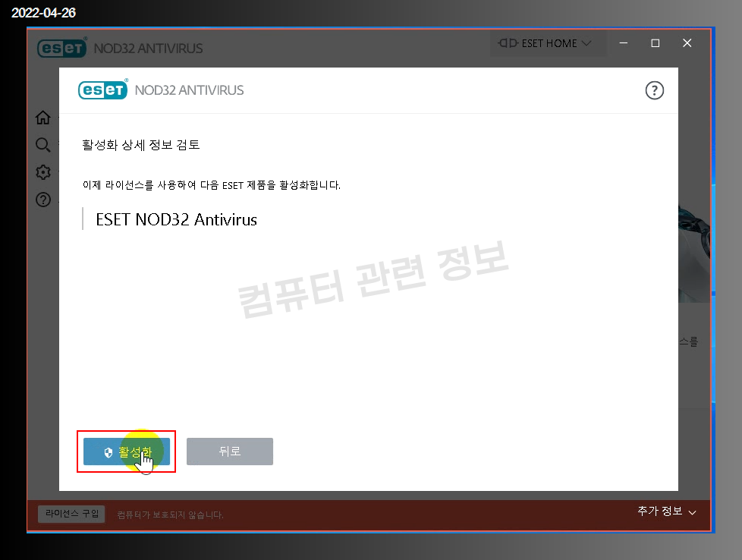Image resolution: width=742 pixels, height=560 pixels.
Task: Click the ESET logo in the dialog header
Action: tap(102, 90)
